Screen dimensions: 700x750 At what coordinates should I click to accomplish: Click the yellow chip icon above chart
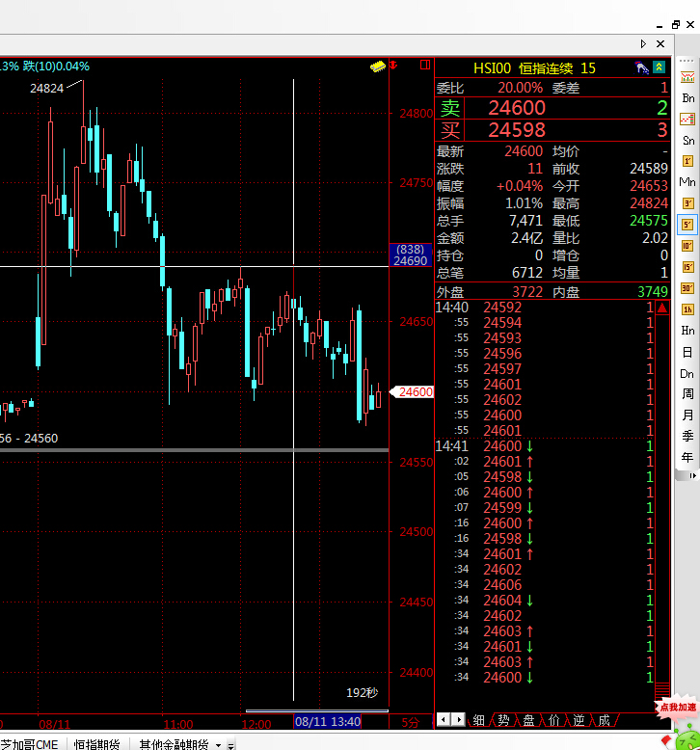[x=378, y=66]
